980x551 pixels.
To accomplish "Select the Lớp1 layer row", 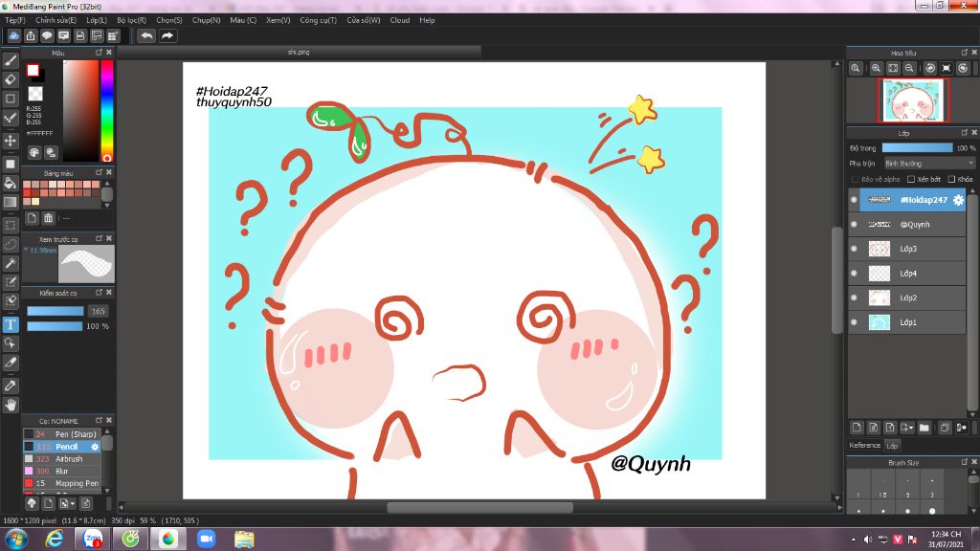I will [907, 322].
